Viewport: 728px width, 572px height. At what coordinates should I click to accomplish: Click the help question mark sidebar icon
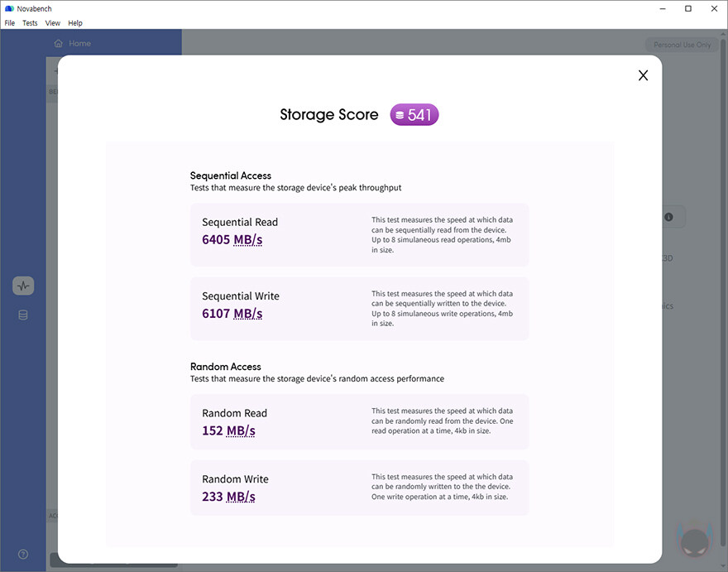point(23,555)
